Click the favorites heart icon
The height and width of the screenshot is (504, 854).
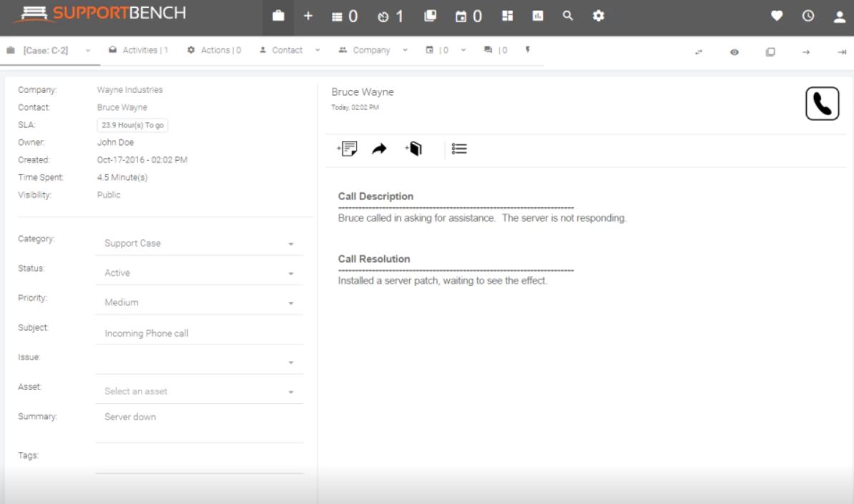(777, 16)
